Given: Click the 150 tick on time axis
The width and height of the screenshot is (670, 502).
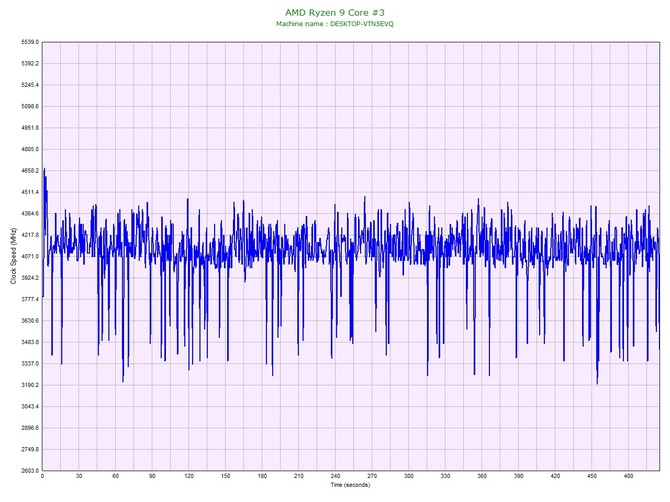Looking at the screenshot, I should 226,476.
